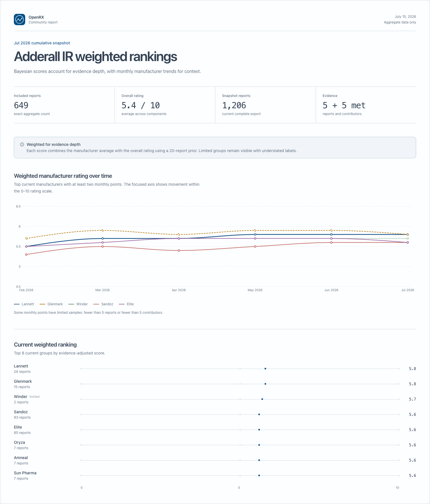Click Elite's Mar 2026 data point
Screen dimensions: 430x504
pyautogui.click(x=102, y=243)
